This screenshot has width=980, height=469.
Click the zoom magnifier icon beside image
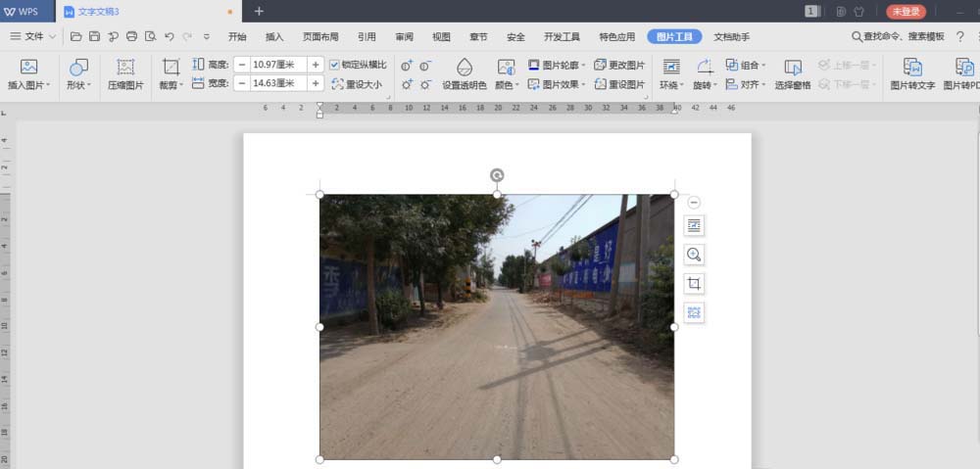(694, 255)
